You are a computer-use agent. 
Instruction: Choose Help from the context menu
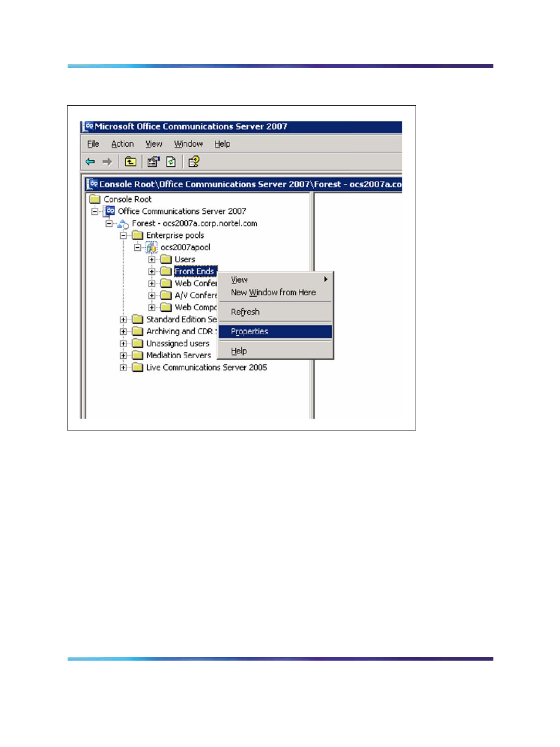click(275, 351)
